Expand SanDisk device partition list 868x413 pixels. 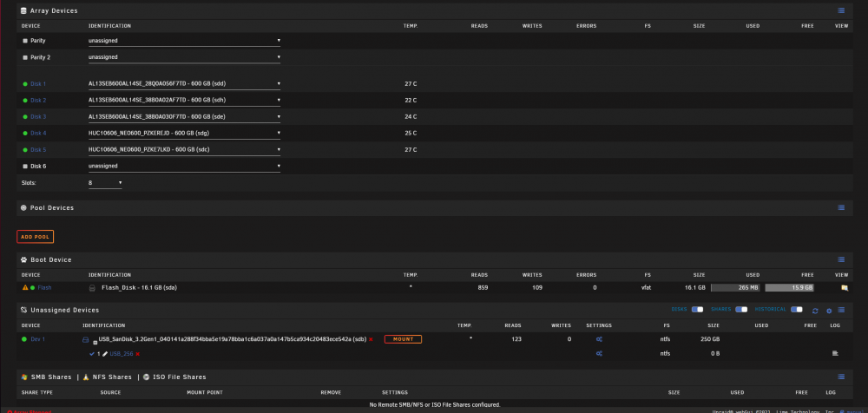(x=95, y=343)
